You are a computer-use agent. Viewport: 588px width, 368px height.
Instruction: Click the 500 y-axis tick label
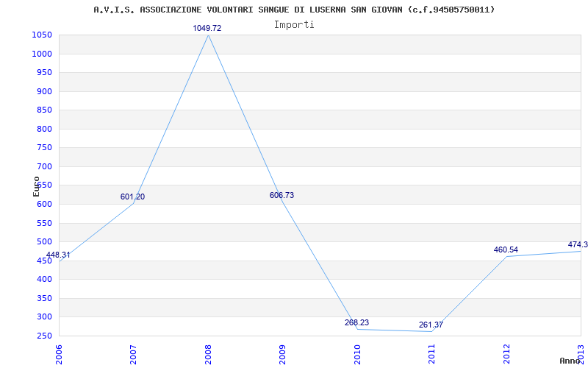(45, 242)
